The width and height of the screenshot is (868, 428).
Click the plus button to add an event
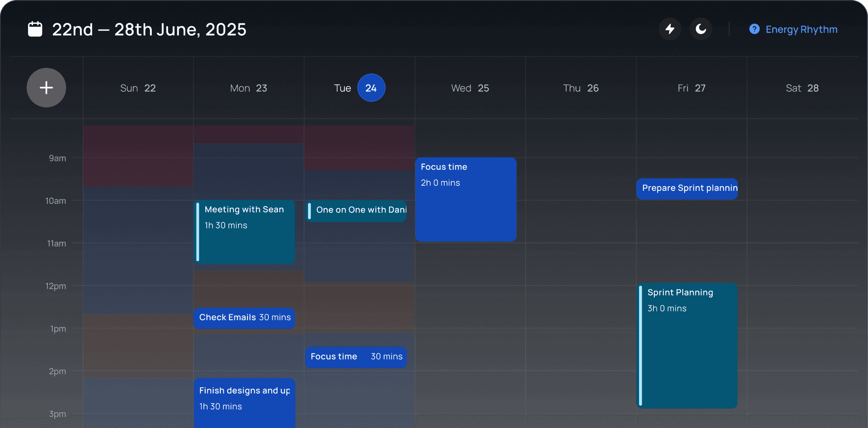[x=46, y=87]
